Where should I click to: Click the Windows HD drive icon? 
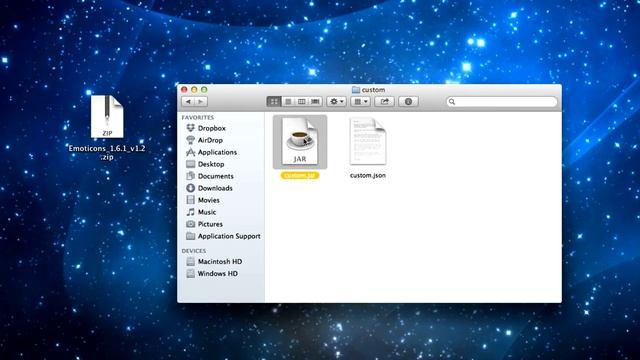click(x=191, y=273)
